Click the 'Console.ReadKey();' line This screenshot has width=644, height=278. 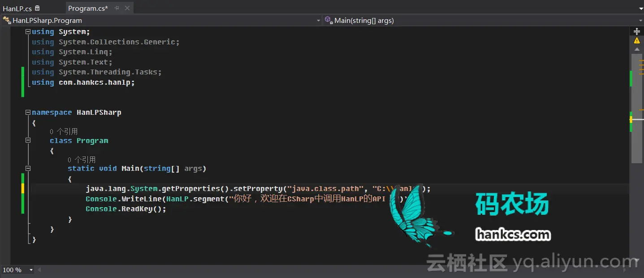click(126, 209)
